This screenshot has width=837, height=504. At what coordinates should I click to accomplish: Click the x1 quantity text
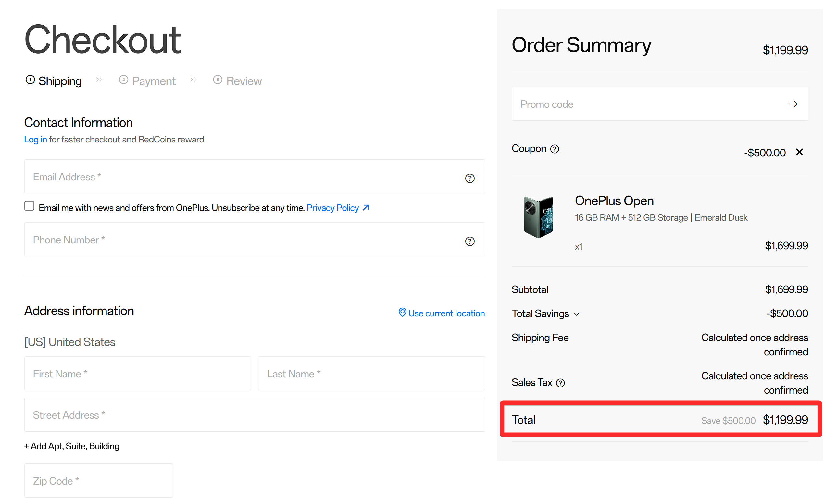pyautogui.click(x=579, y=247)
